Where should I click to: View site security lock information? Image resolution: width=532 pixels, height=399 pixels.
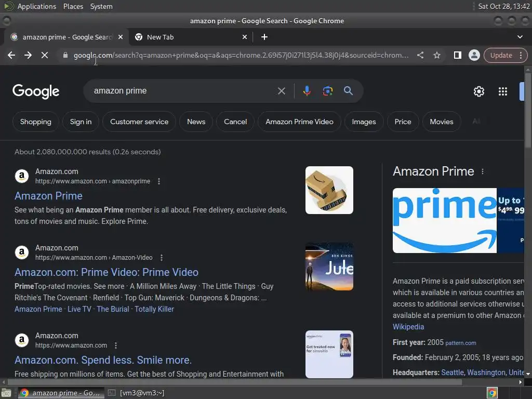[x=65, y=55]
